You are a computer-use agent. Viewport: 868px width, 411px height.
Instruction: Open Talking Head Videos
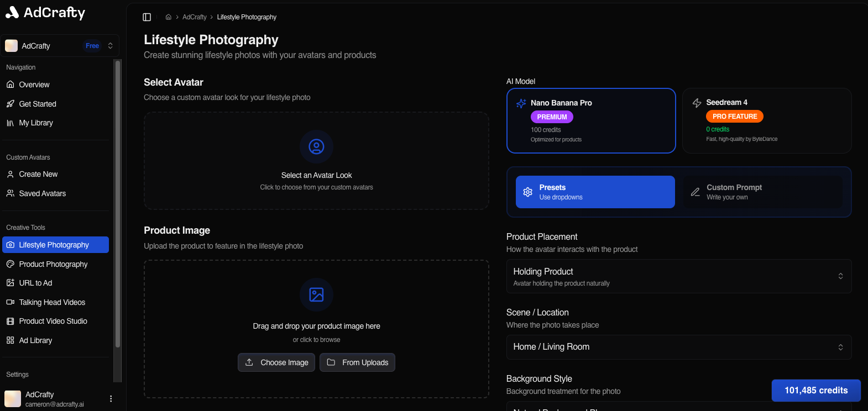coord(55,302)
